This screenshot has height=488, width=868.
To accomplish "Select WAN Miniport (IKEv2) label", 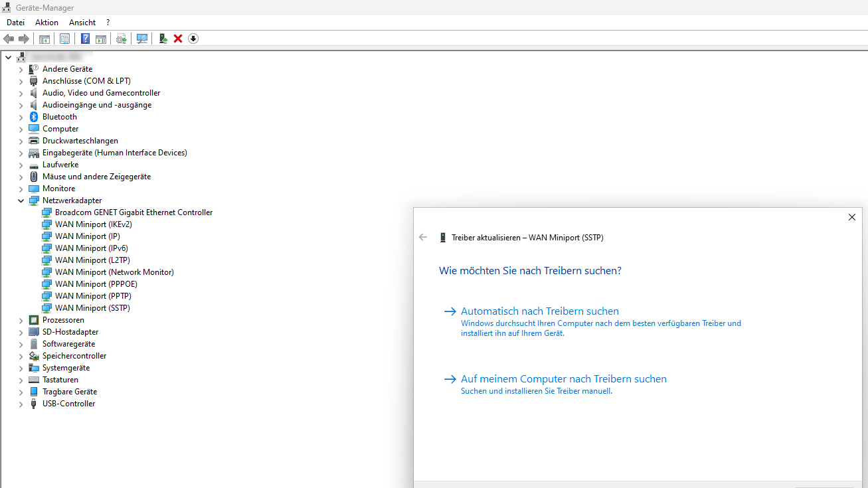I will click(x=94, y=224).
